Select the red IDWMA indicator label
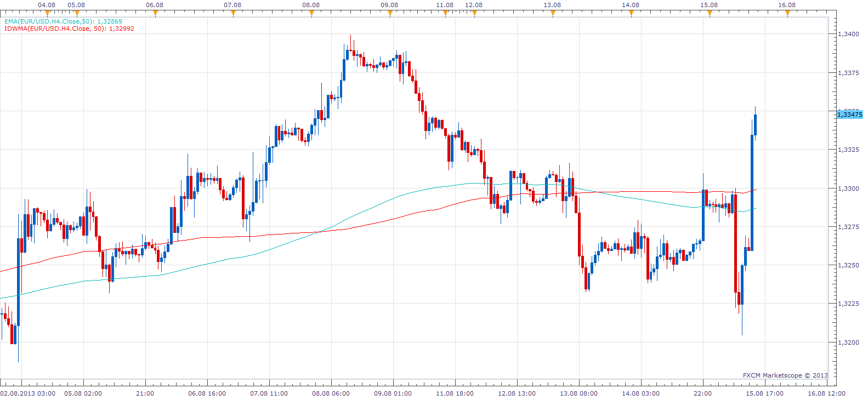This screenshot has width=868, height=400. click(69, 28)
